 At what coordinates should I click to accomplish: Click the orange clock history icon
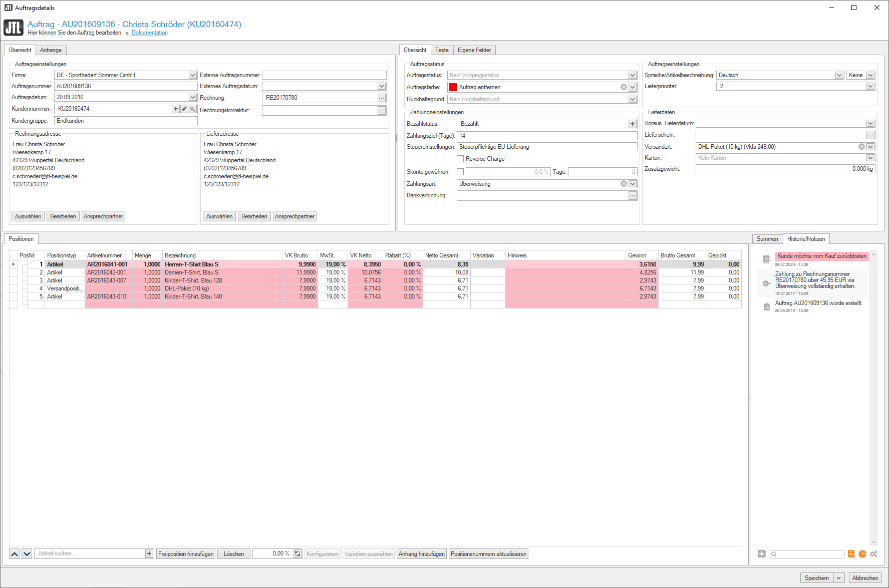pos(862,554)
